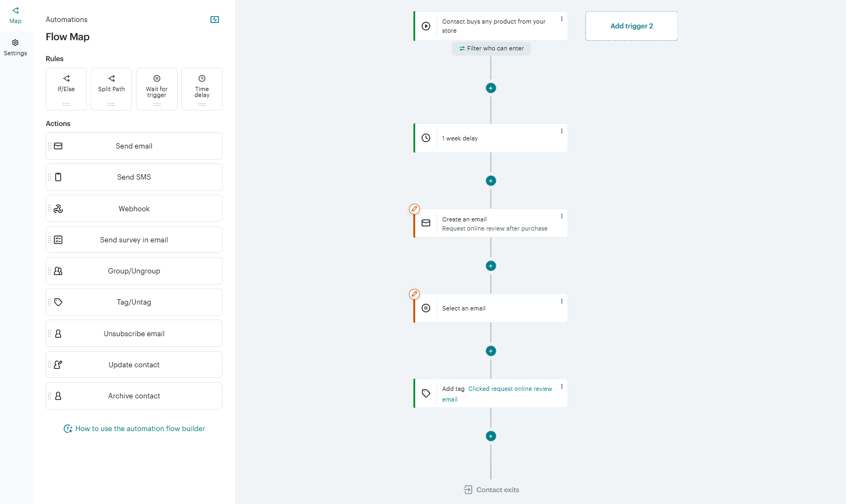This screenshot has width=846, height=504.
Task: Click edit pencil on Create an email
Action: (414, 209)
